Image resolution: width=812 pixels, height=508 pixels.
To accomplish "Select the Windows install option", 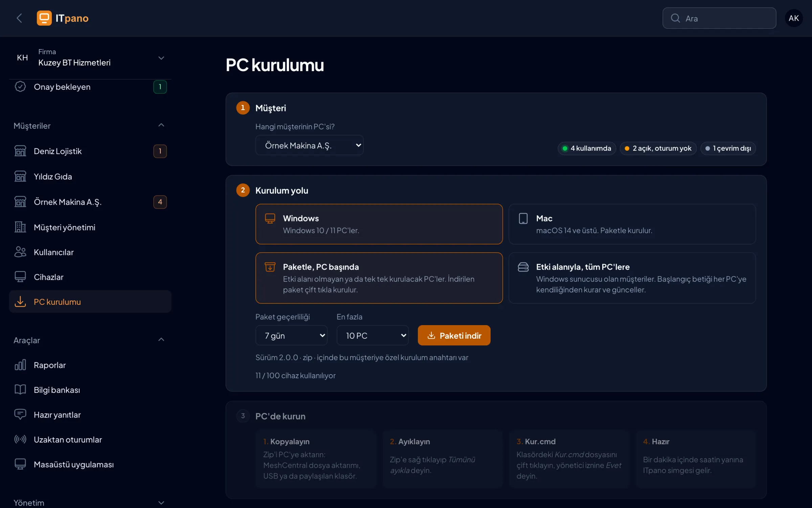I will 379,224.
